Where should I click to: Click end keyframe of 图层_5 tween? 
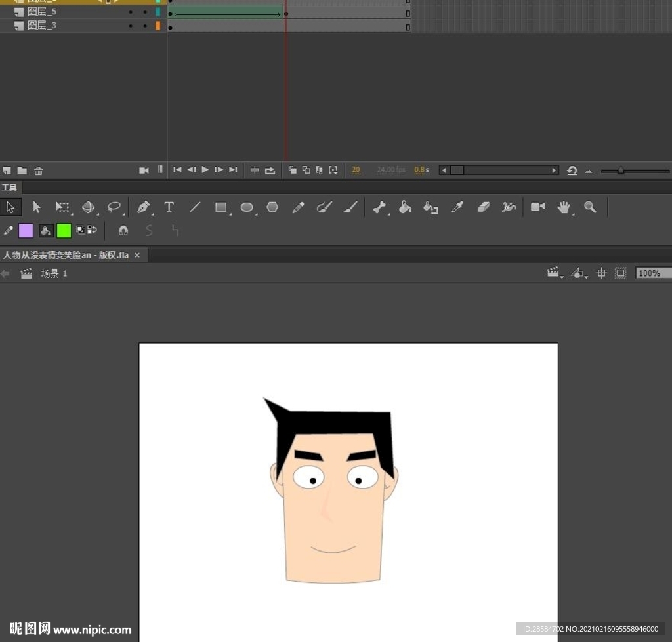286,14
